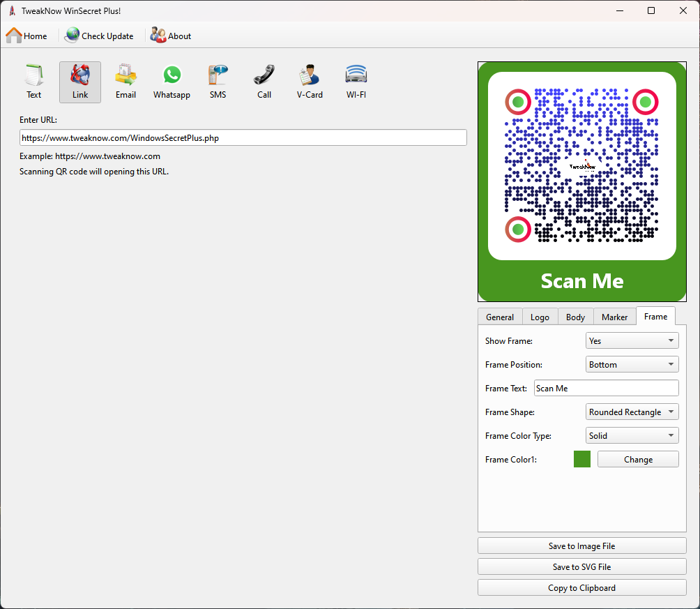Image resolution: width=700 pixels, height=609 pixels.
Task: Pick the Call QR type icon
Action: point(264,82)
